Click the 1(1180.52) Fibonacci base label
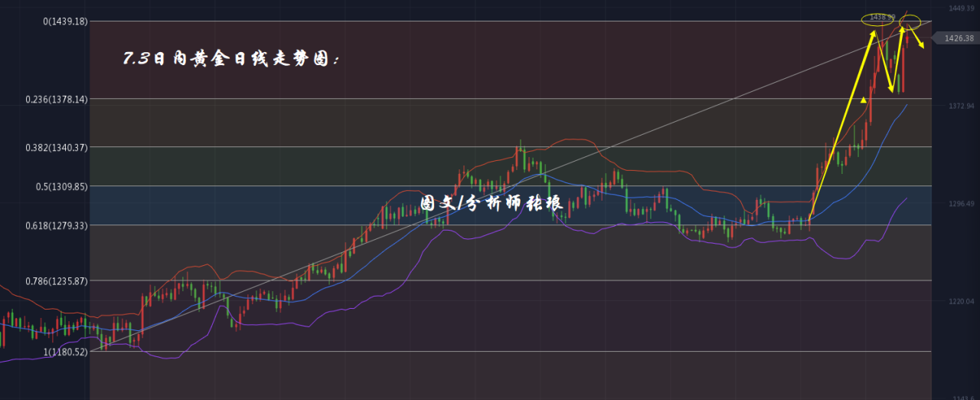 click(65, 352)
